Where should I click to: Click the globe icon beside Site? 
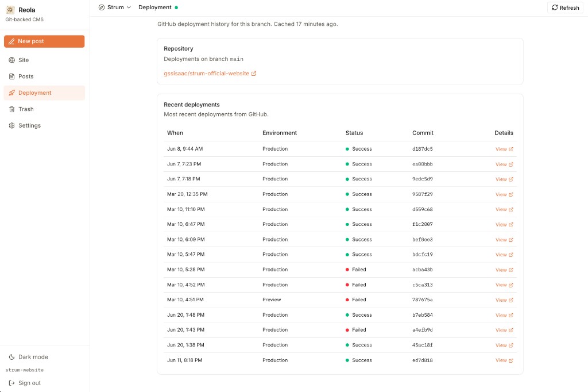tap(11, 60)
